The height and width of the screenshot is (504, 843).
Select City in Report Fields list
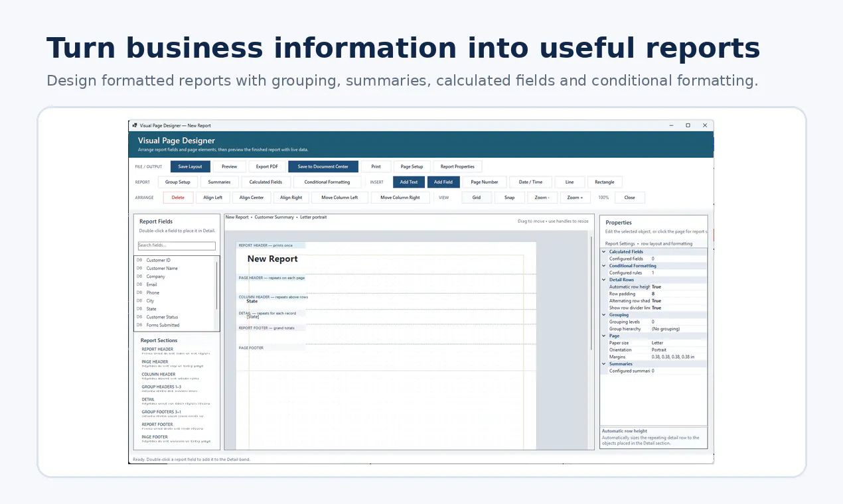tap(150, 300)
